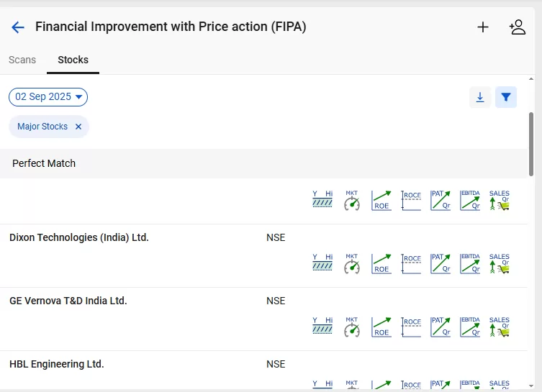The width and height of the screenshot is (542, 392).
Task: Click PAT Qr icon for GE Vernova
Action: [x=441, y=327]
